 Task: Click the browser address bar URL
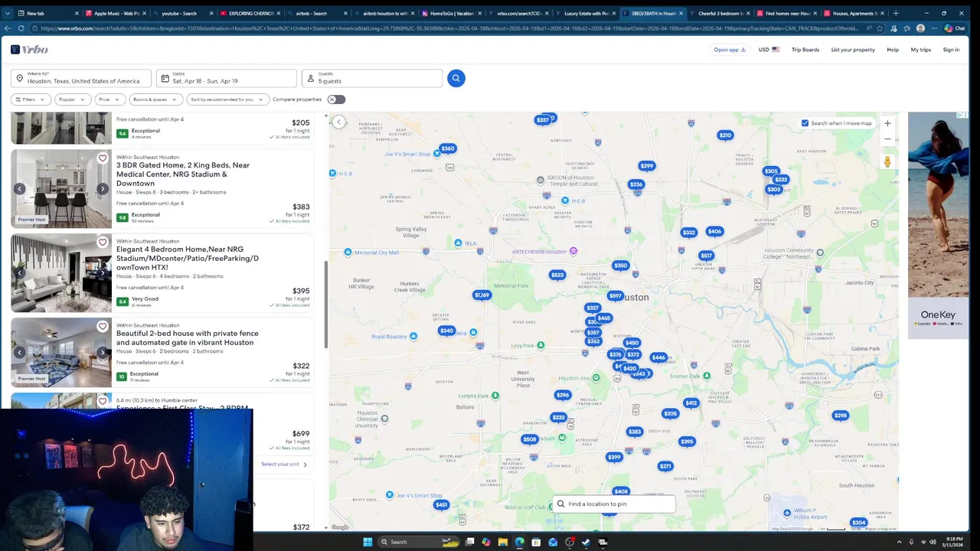coord(450,28)
